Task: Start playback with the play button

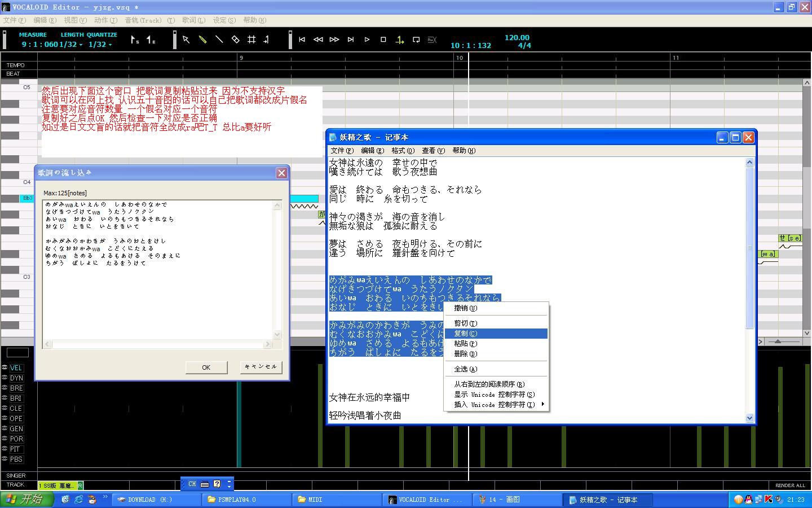Action: tap(367, 40)
